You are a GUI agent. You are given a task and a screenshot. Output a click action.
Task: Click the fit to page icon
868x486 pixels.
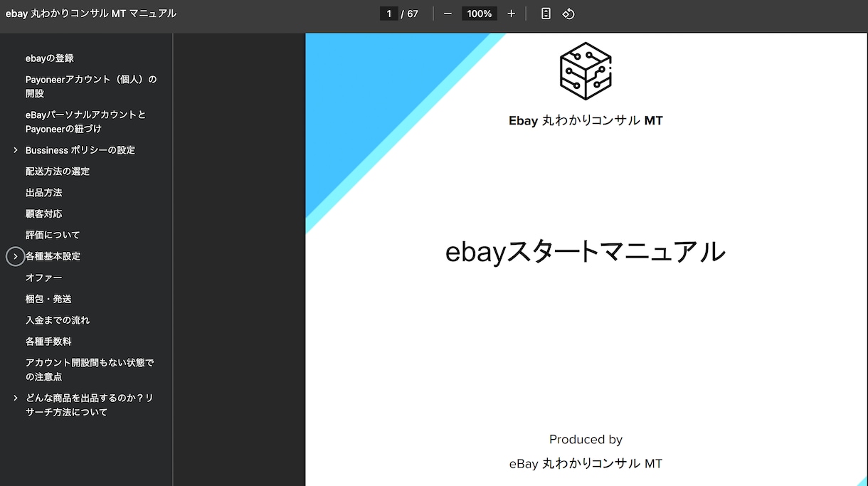point(546,14)
